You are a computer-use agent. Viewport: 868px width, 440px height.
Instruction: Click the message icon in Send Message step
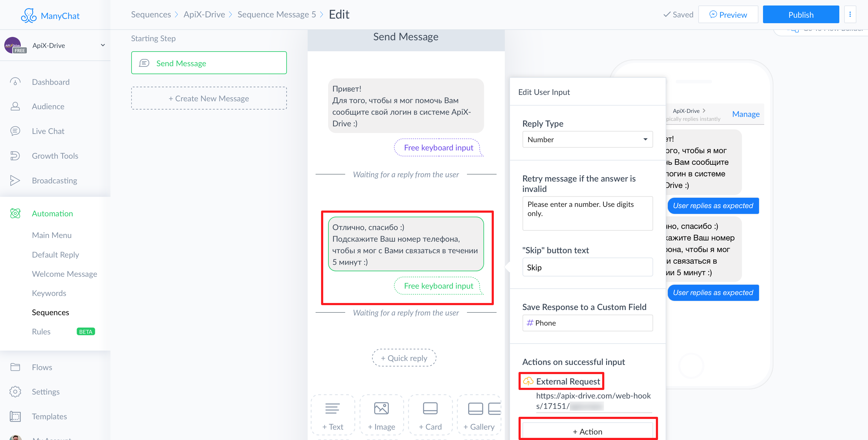click(x=144, y=63)
